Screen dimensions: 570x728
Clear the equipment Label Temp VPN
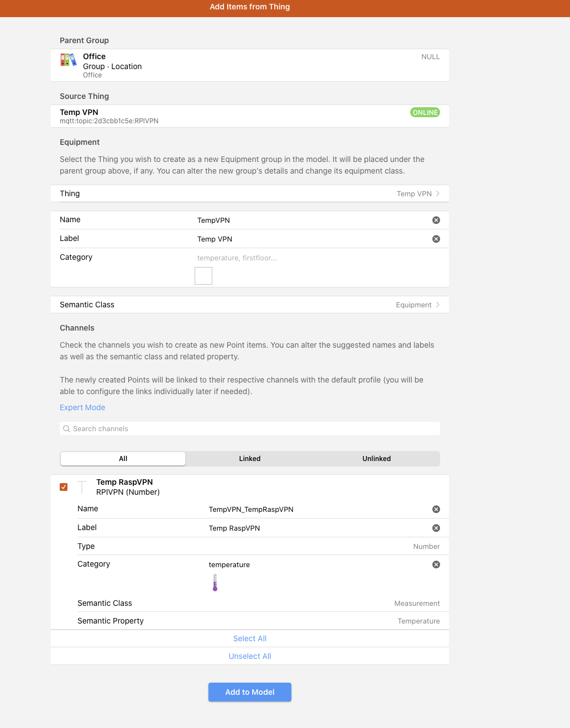click(436, 239)
